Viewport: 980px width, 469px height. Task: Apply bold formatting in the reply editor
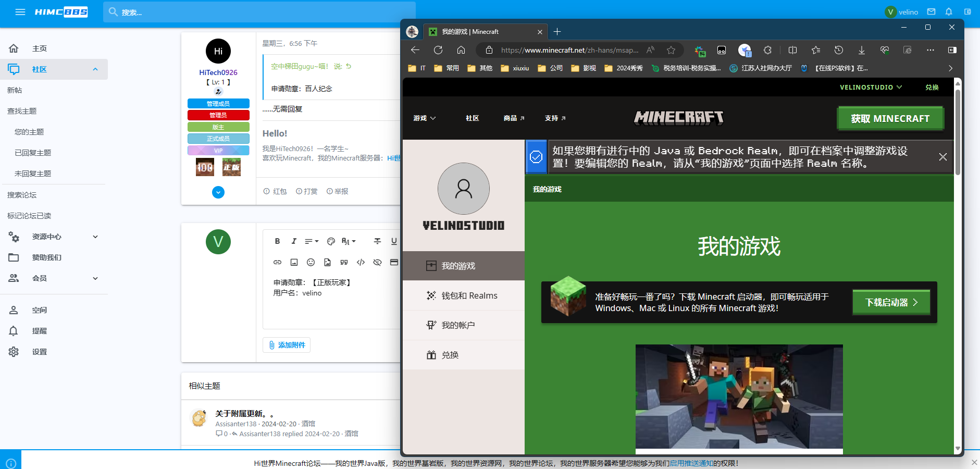coord(277,241)
